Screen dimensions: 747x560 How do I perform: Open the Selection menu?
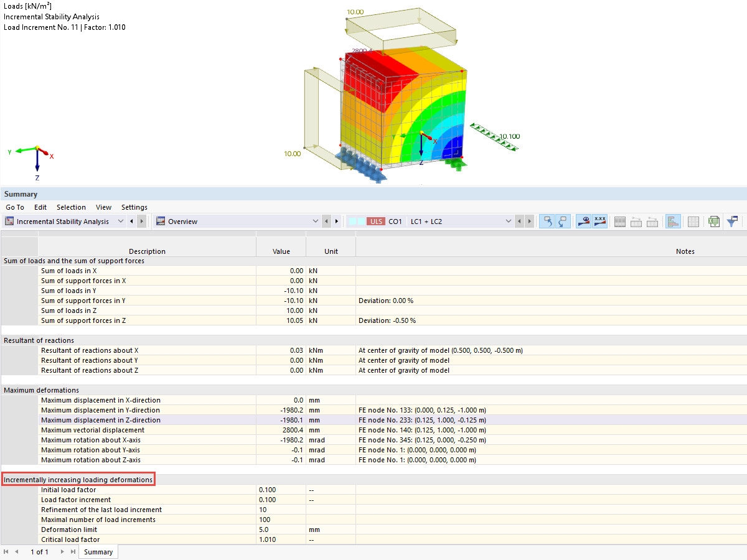(x=71, y=207)
